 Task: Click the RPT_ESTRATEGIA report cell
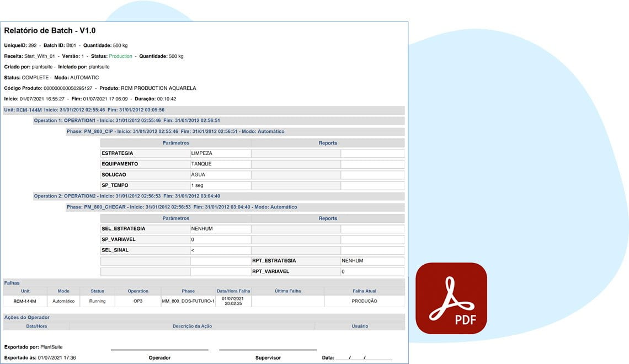(296, 260)
